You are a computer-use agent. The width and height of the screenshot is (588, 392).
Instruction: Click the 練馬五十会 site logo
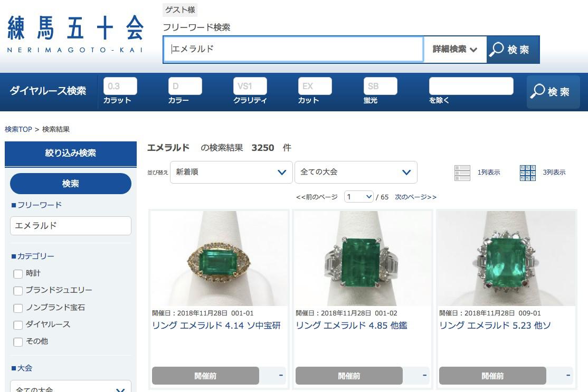(75, 34)
